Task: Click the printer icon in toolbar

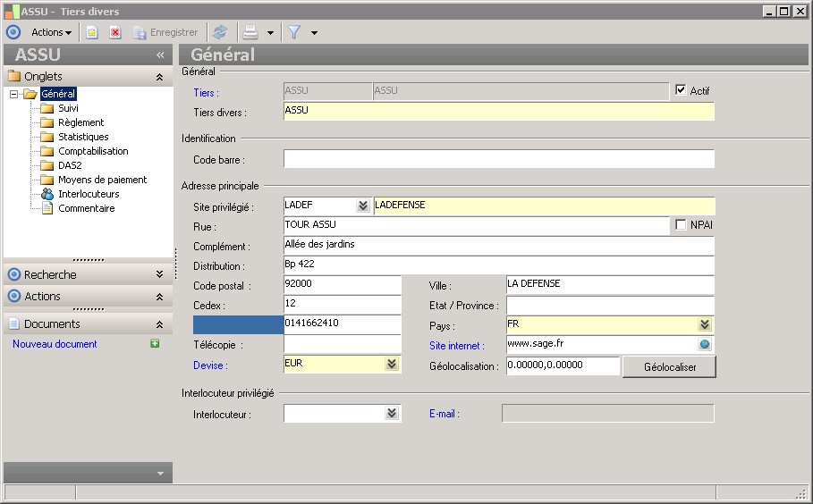Action: 251,32
